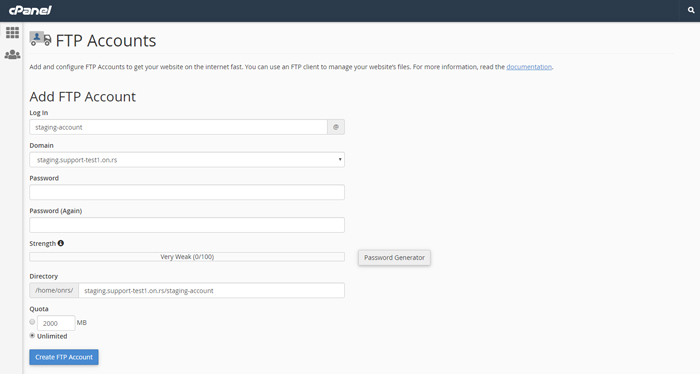Click the FTP Accounts truck icon
The width and height of the screenshot is (700, 374).
coord(40,39)
